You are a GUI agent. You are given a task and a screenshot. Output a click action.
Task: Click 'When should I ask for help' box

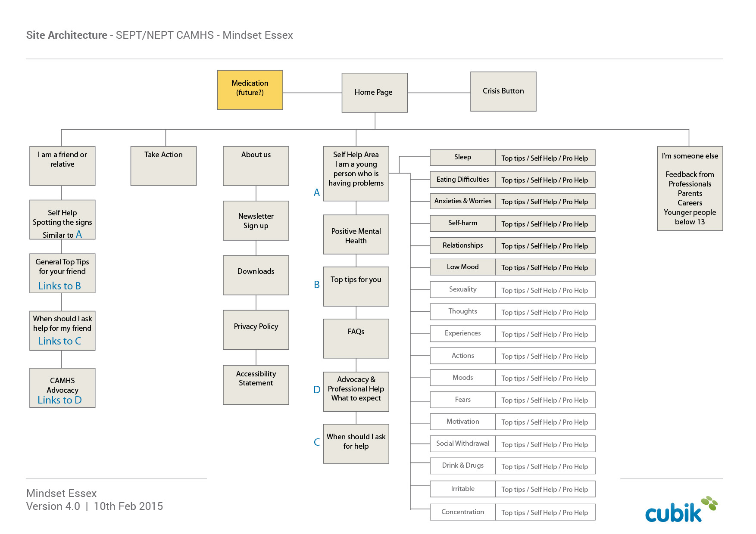point(356,444)
